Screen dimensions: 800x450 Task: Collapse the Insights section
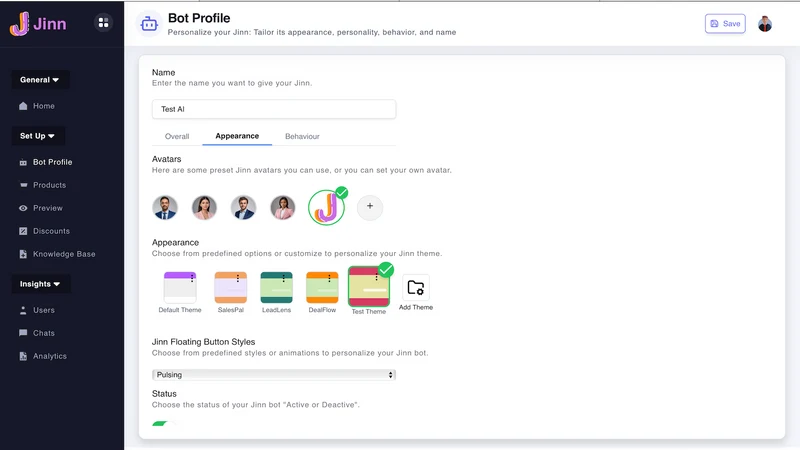pyautogui.click(x=40, y=284)
